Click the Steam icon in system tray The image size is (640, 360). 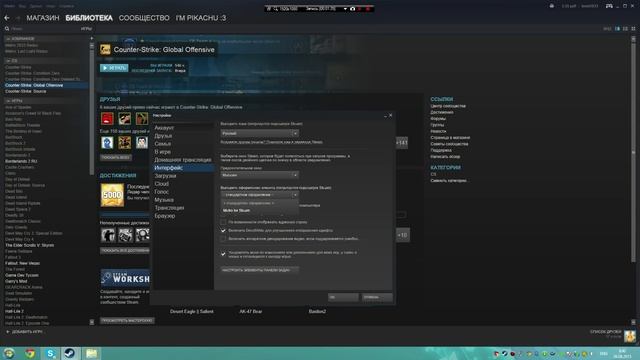click(505, 354)
